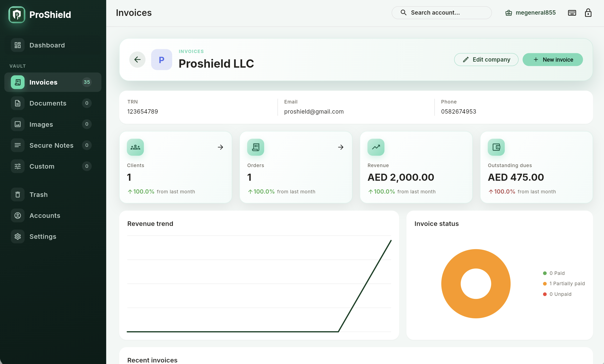The height and width of the screenshot is (364, 604).
Task: Click the AED 2,000.00 revenue value
Action: 401,177
